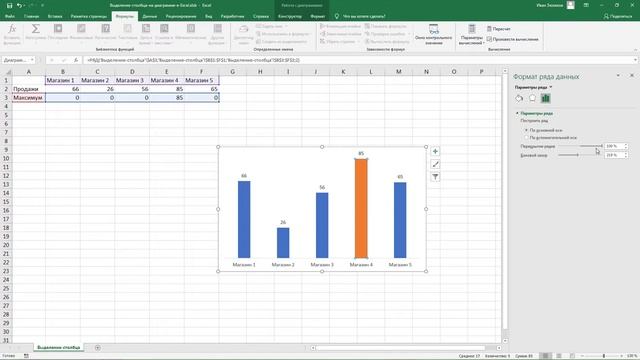The width and height of the screenshot is (640, 360).
Task: Click the vertical scrollbar down arrow
Action: (x=505, y=340)
